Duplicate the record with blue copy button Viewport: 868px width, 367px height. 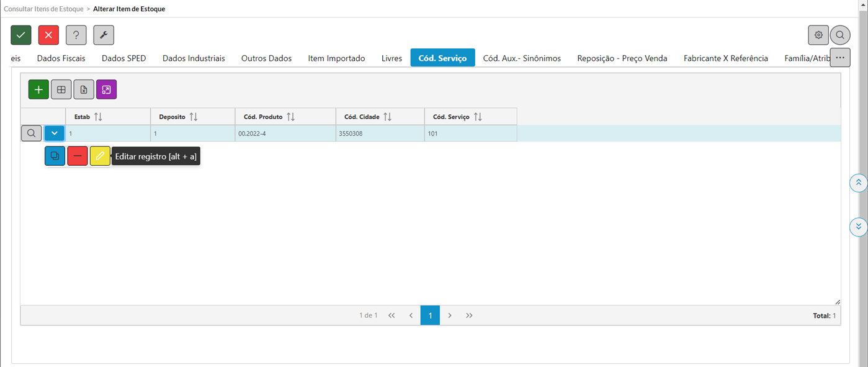[x=55, y=156]
